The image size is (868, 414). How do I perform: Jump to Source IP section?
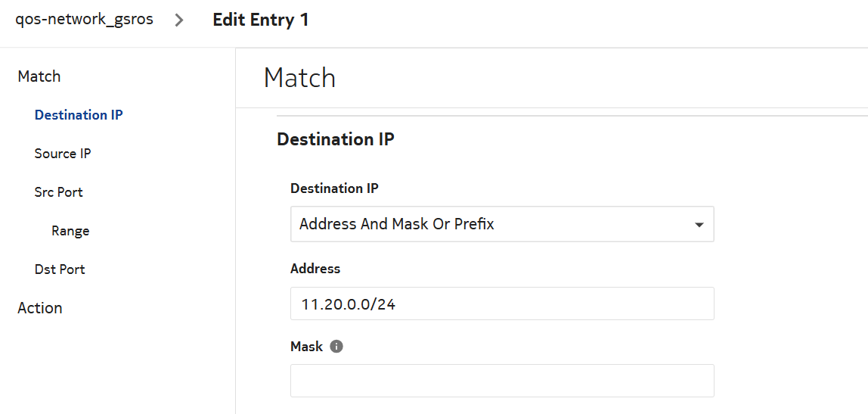point(63,154)
